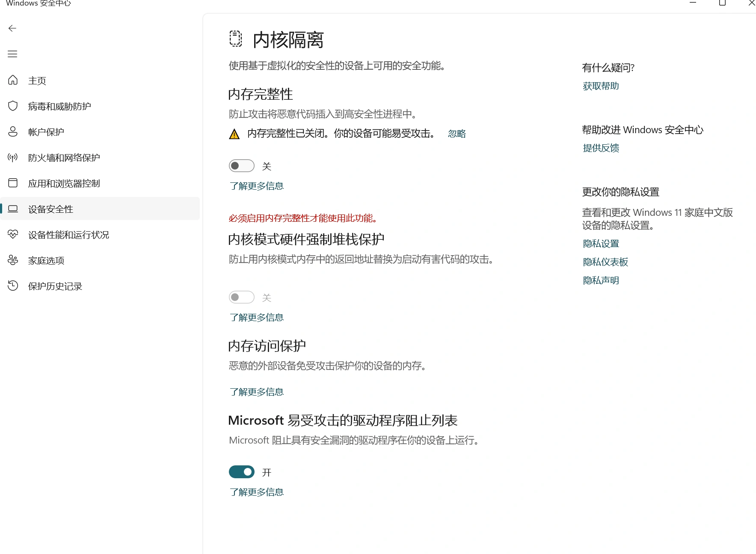Open the 主页 (Home) section
756x554 pixels.
click(x=37, y=80)
